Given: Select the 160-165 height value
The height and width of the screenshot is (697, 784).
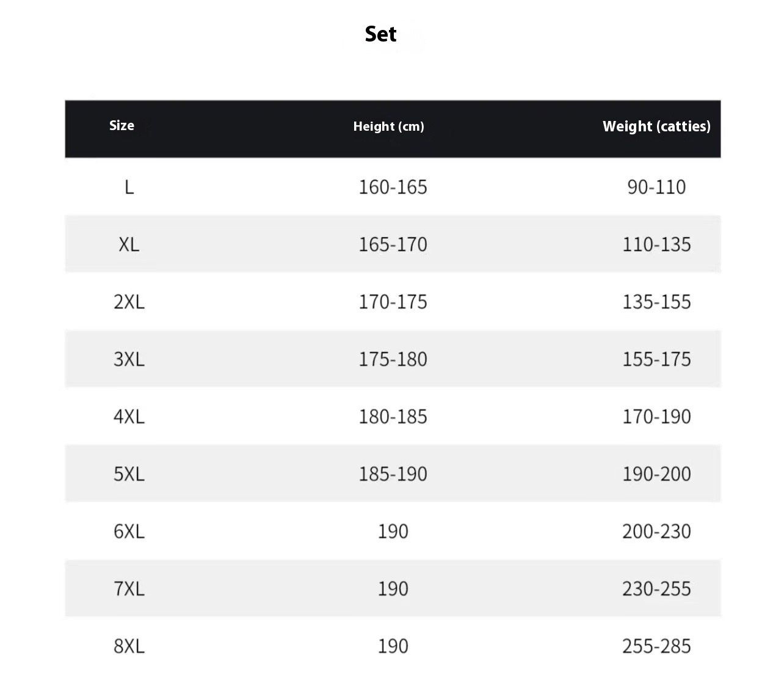Looking at the screenshot, I should point(393,187).
